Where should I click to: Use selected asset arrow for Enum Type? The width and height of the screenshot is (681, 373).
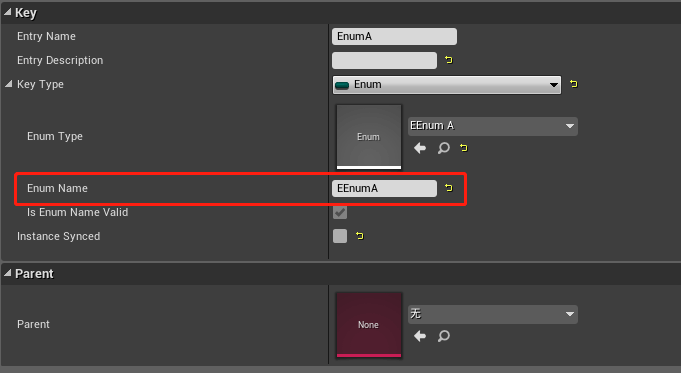[420, 148]
